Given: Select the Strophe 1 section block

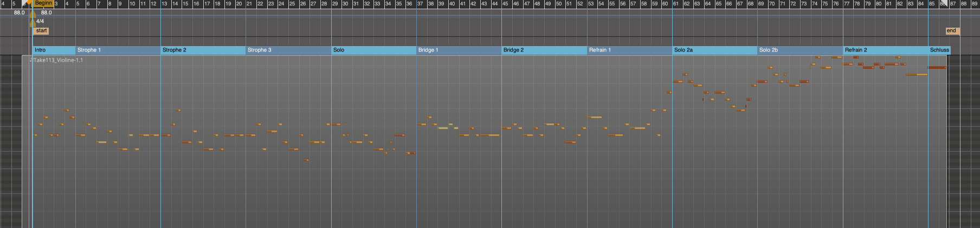Looking at the screenshot, I should (x=118, y=50).
